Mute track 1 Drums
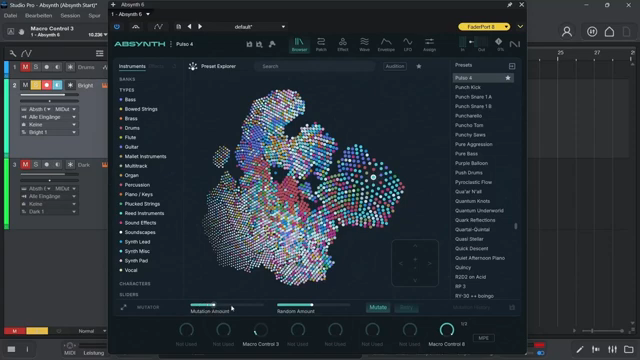The image size is (640, 360). click(25, 67)
